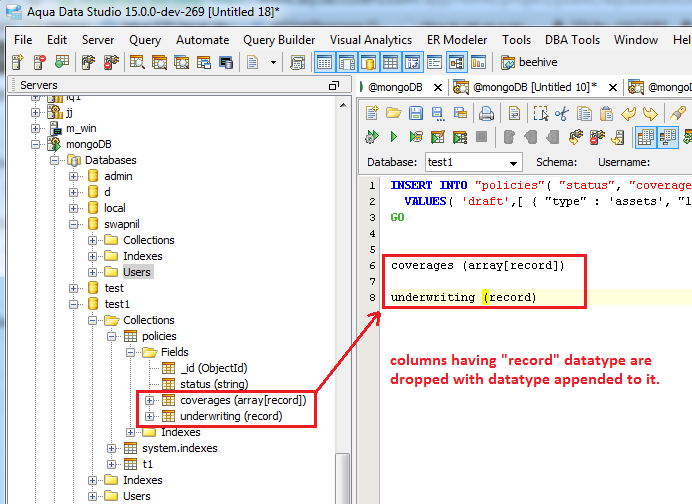The image size is (692, 504).
Task: Click the Copy icon in editor toolbar
Action: (x=584, y=113)
